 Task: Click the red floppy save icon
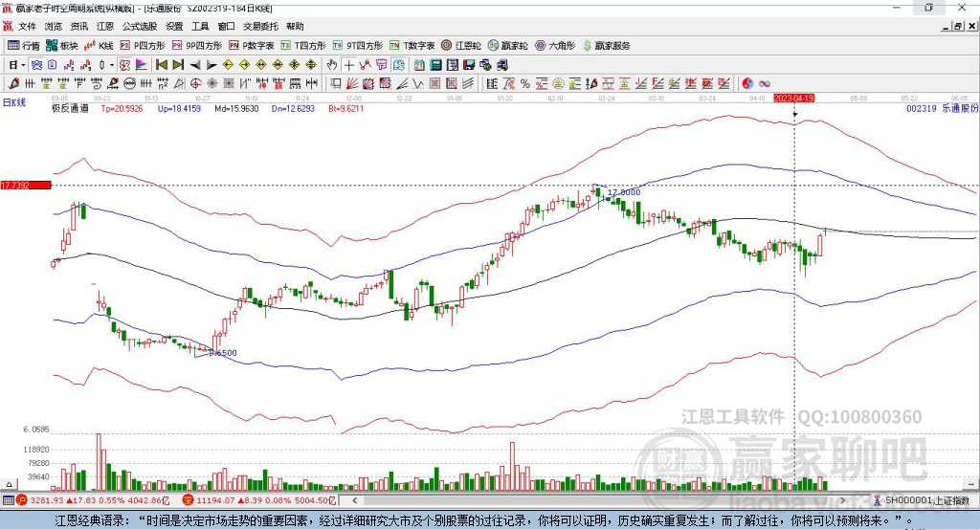[x=469, y=65]
